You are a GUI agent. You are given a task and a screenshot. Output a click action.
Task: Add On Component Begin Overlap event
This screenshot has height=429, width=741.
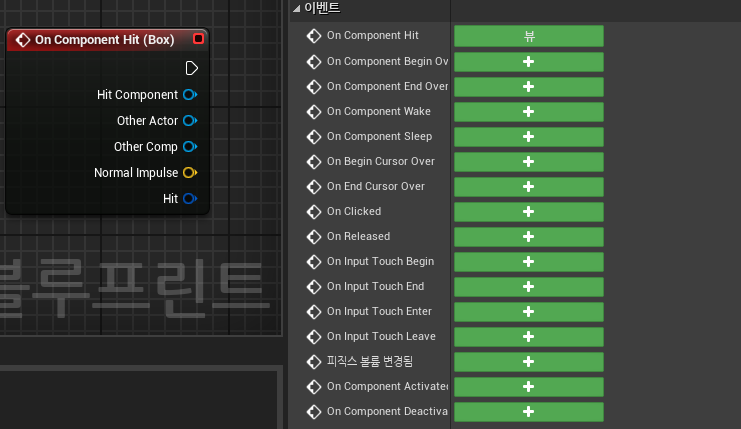(x=529, y=62)
